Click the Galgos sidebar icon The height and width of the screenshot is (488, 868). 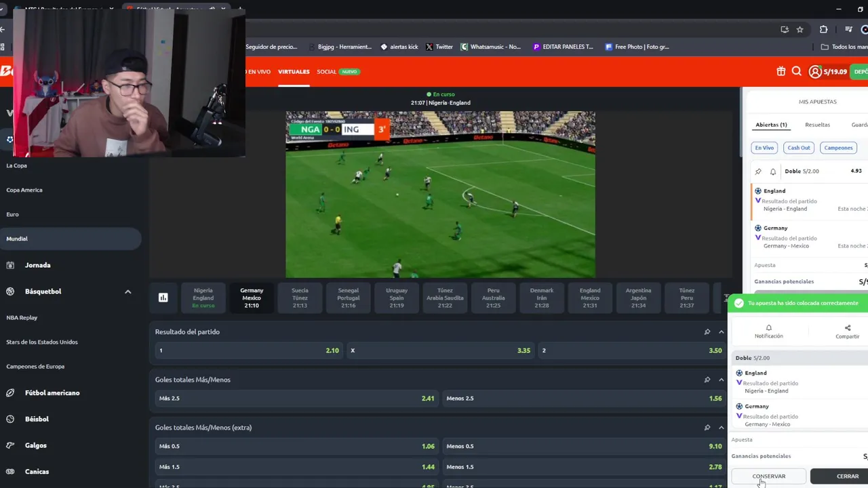coord(10,445)
